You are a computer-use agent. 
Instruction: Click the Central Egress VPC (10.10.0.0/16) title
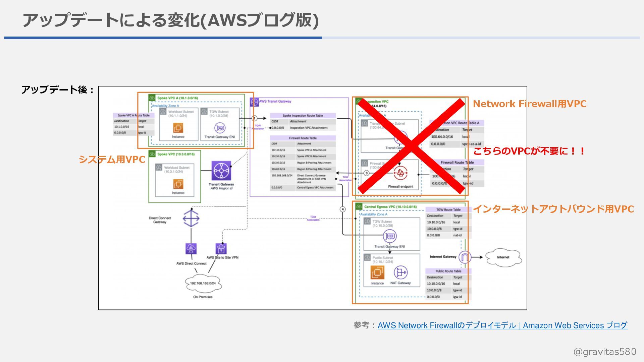click(x=390, y=207)
